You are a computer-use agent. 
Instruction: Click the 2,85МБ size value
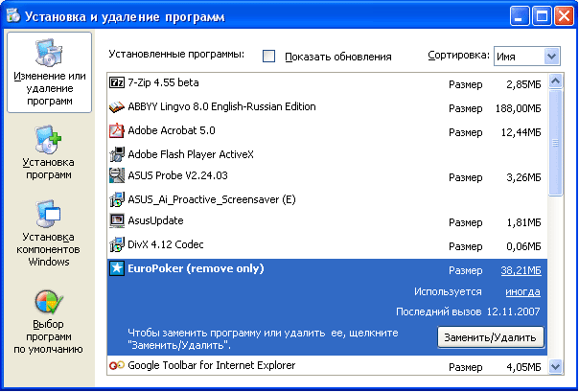click(523, 84)
